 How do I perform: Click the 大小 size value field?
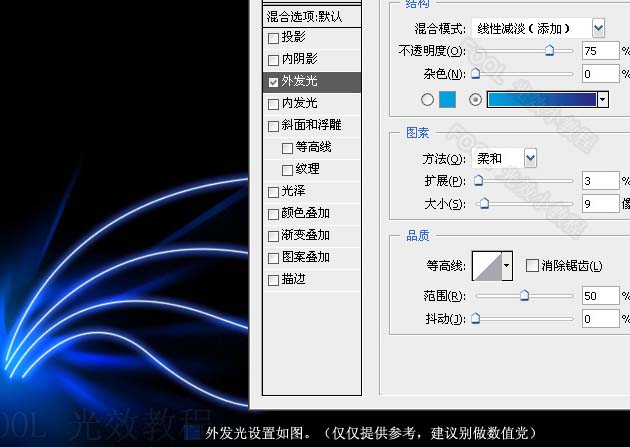tap(600, 204)
